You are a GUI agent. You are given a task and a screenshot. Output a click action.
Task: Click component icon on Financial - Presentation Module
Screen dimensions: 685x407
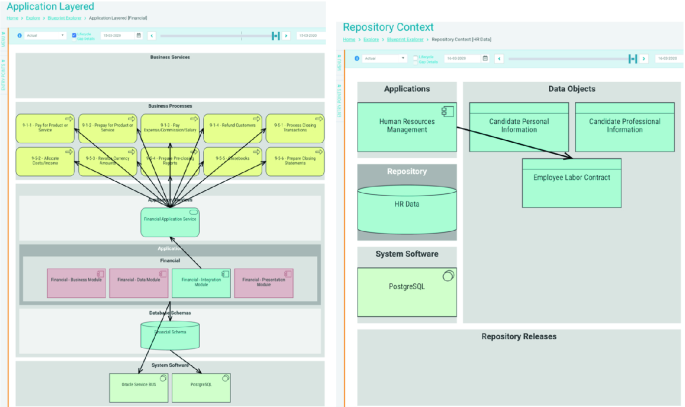click(x=288, y=274)
